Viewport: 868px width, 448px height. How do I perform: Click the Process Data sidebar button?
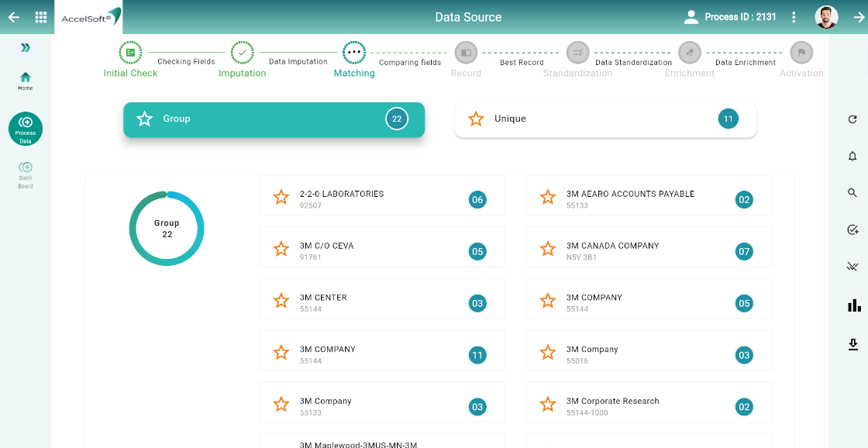pyautogui.click(x=26, y=129)
